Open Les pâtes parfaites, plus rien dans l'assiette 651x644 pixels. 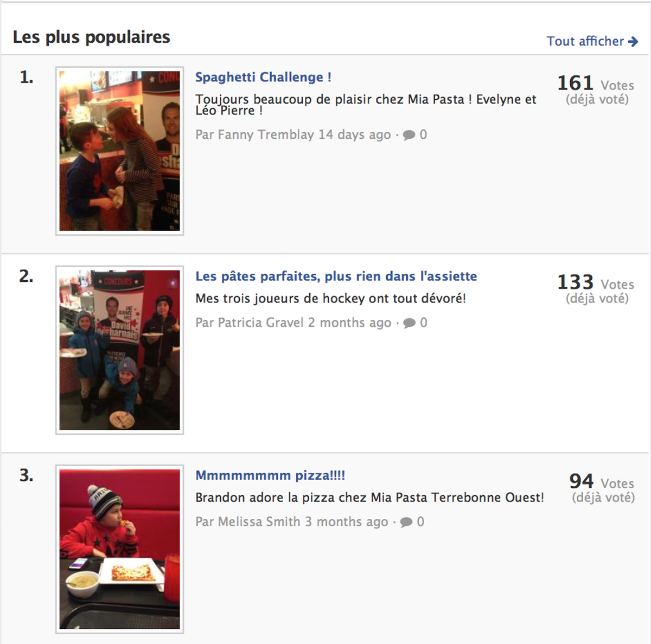(336, 276)
